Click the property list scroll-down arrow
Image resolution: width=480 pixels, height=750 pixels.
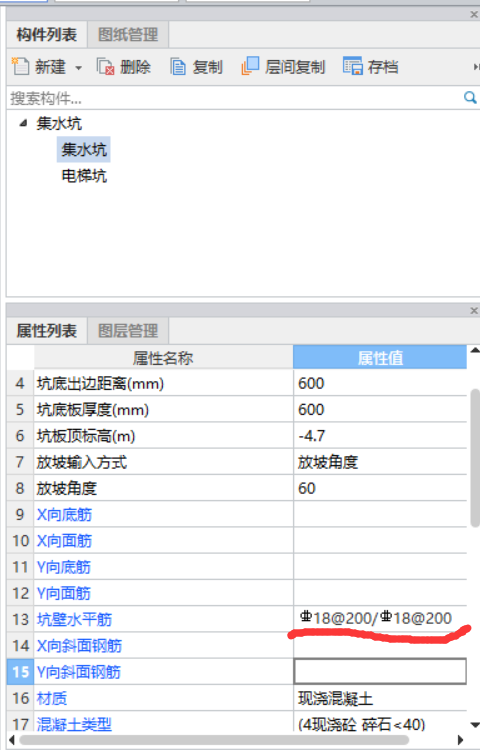click(x=475, y=725)
